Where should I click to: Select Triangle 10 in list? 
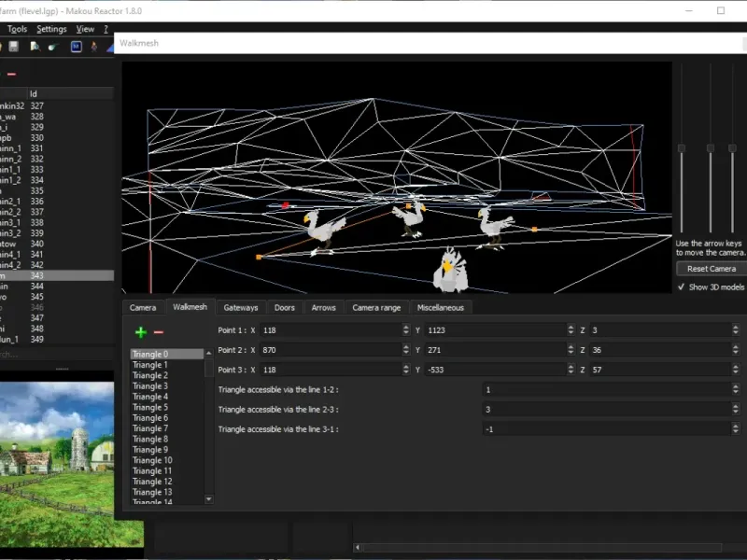tap(167, 460)
